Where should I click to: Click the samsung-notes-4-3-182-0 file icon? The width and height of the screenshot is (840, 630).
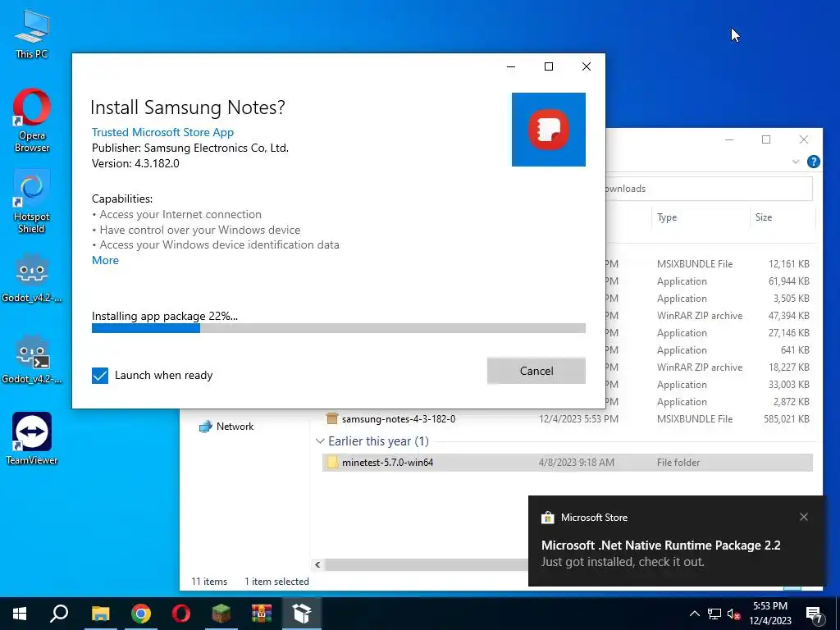(332, 419)
